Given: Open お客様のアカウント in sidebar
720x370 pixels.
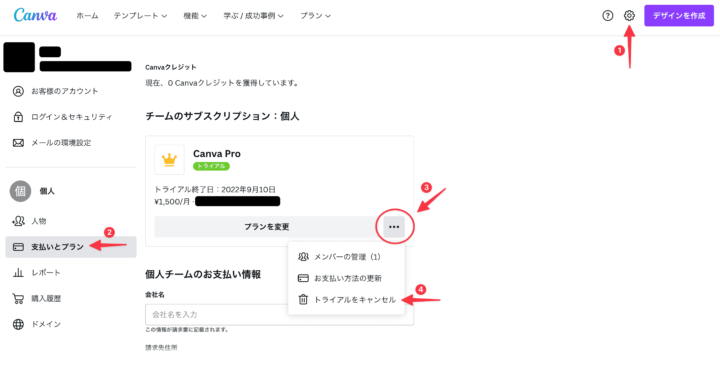Looking at the screenshot, I should tap(71, 91).
